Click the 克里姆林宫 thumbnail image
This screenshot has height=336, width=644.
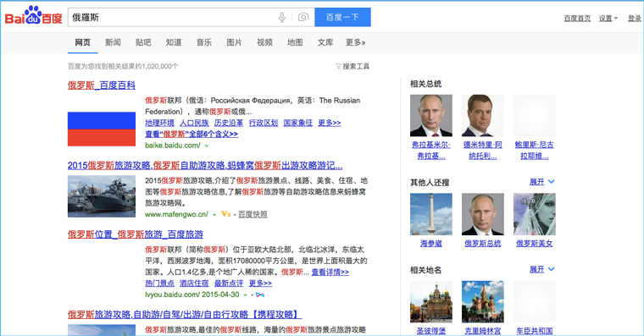click(x=483, y=302)
